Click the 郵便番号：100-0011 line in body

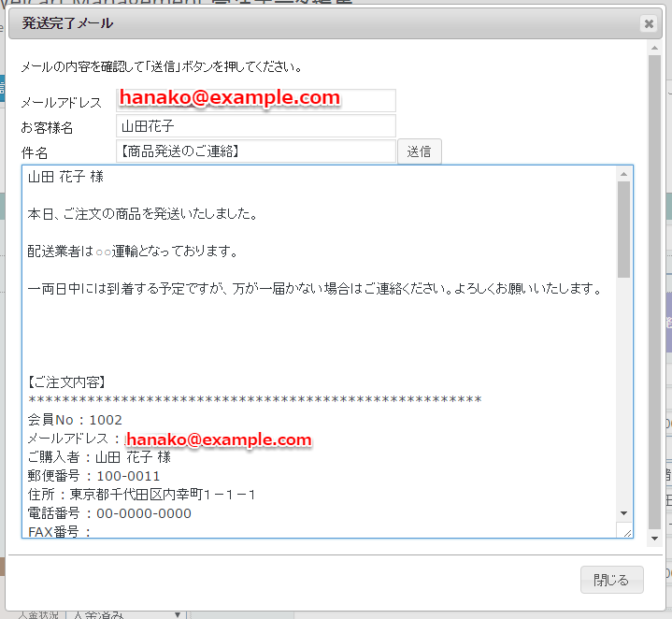(93, 476)
